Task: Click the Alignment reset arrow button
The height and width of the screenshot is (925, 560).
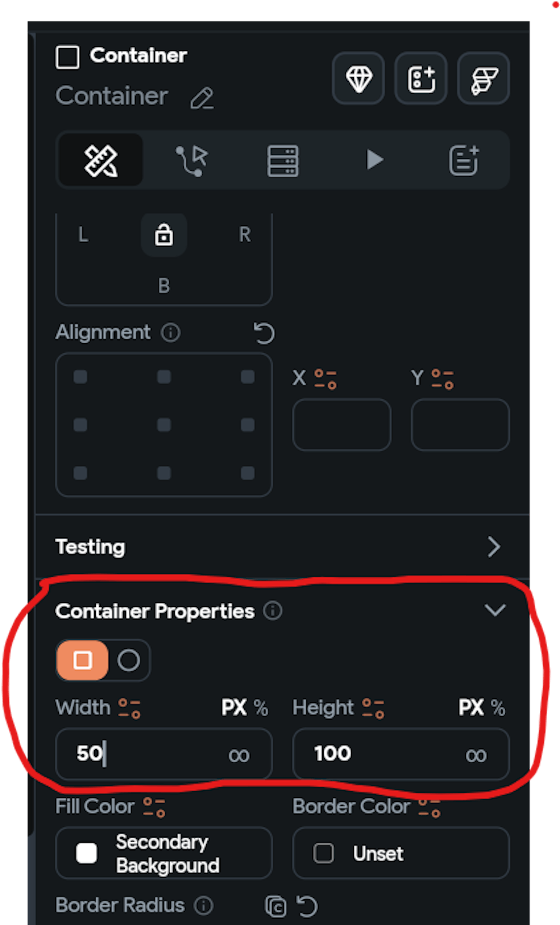Action: [x=263, y=333]
